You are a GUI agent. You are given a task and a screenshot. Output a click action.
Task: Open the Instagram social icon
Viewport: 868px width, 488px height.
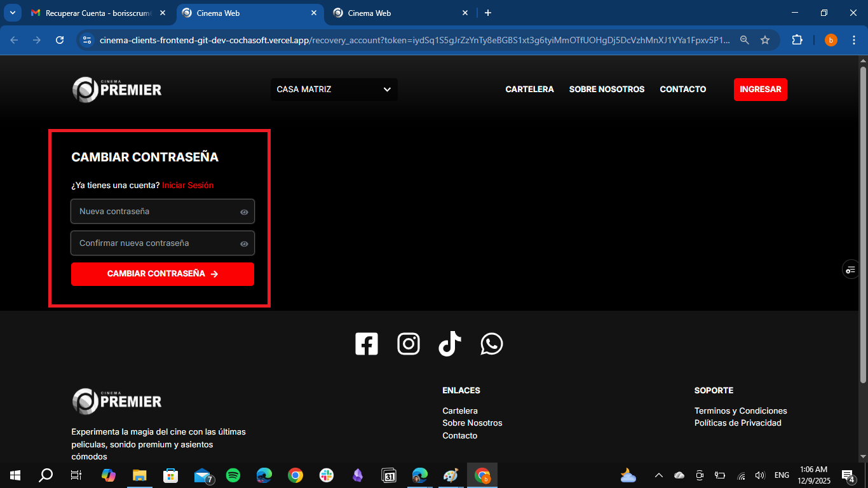pos(409,344)
